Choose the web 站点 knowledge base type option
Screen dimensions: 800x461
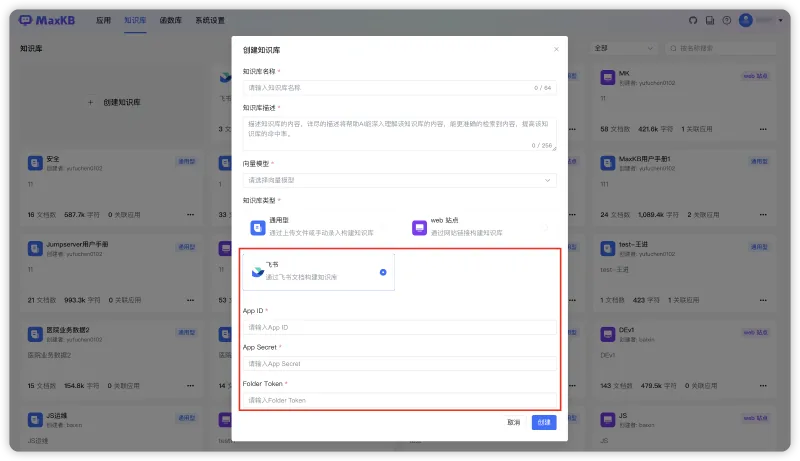(x=481, y=227)
